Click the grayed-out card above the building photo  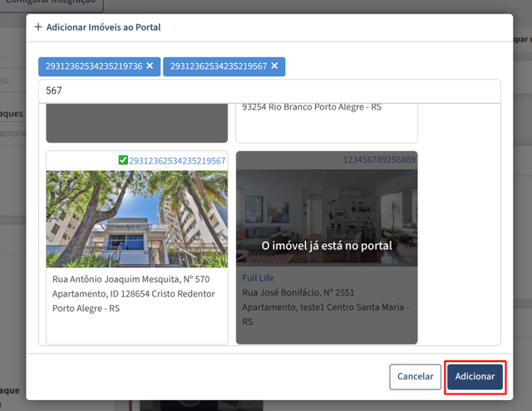click(137, 124)
